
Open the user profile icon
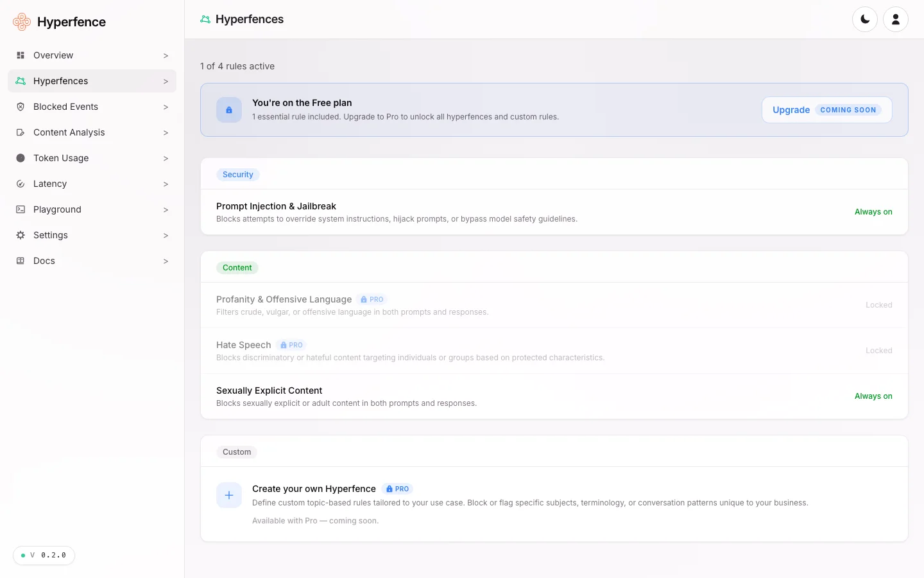click(896, 19)
